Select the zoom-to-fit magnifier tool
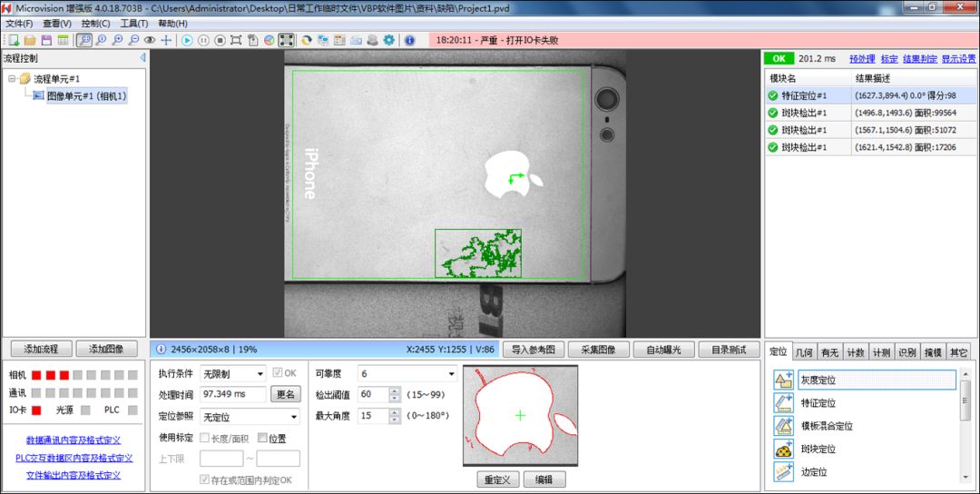Viewport: 980px width, 494px height. click(x=83, y=40)
